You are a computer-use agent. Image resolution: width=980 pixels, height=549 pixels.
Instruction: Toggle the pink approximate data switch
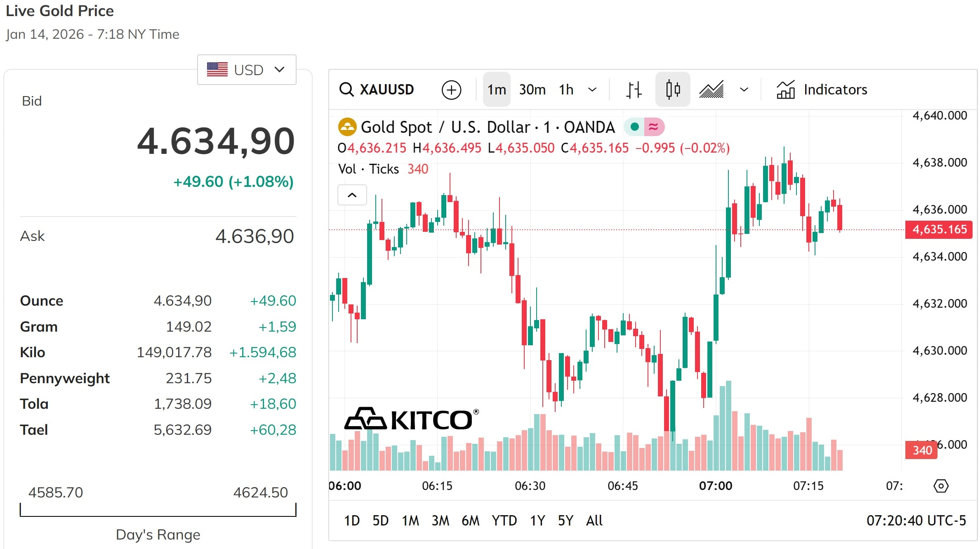(x=653, y=127)
